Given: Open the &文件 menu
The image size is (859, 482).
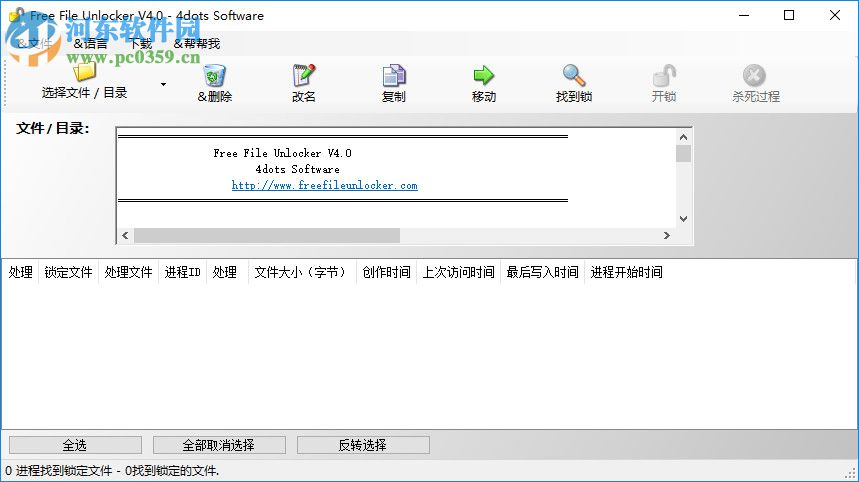Looking at the screenshot, I should tap(34, 44).
